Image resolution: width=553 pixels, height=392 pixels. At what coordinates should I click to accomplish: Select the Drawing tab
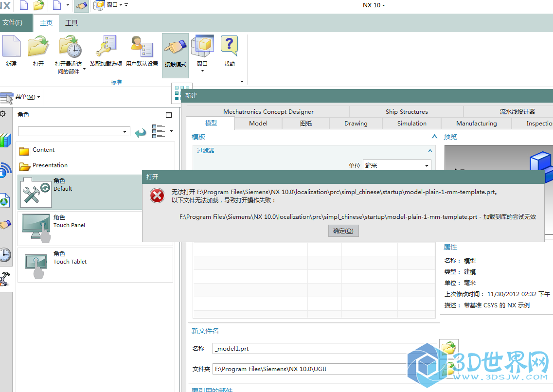[x=356, y=124]
